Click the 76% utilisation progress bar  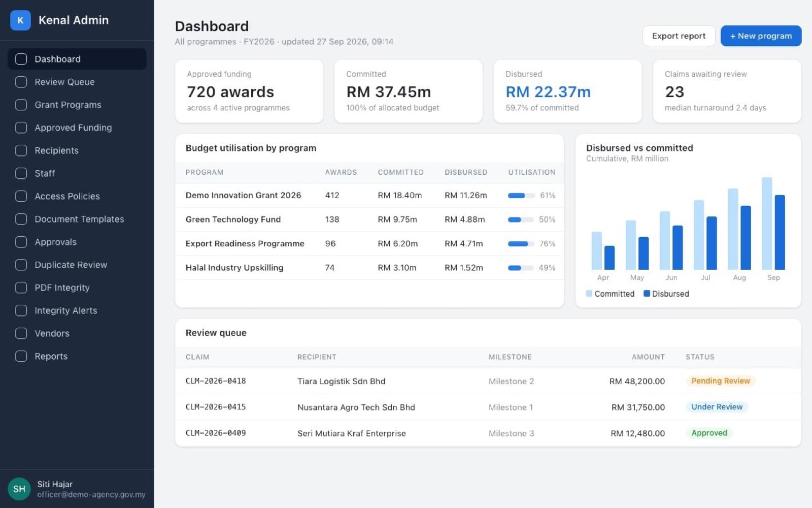pos(521,244)
